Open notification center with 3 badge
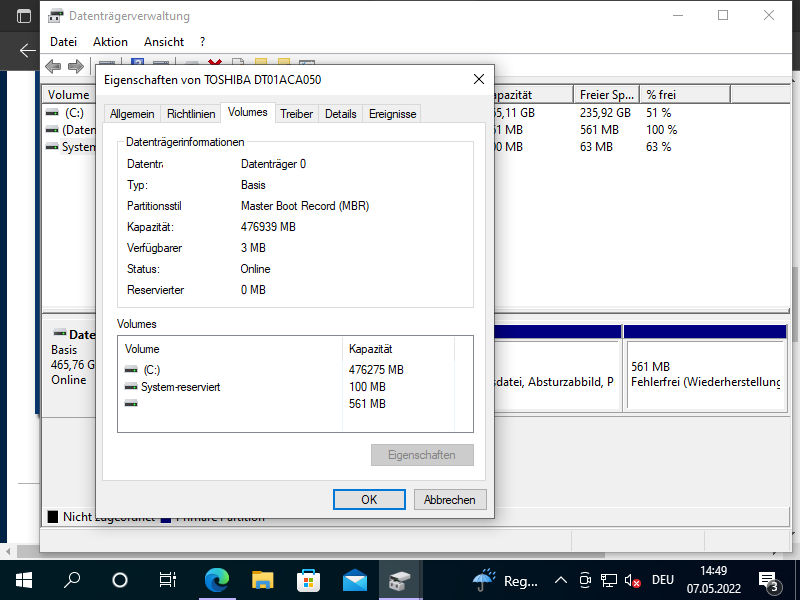Screen dimensions: 800x600 770,581
